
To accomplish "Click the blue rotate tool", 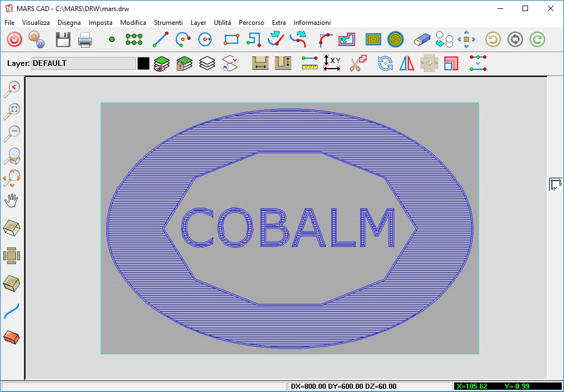I will [x=385, y=64].
